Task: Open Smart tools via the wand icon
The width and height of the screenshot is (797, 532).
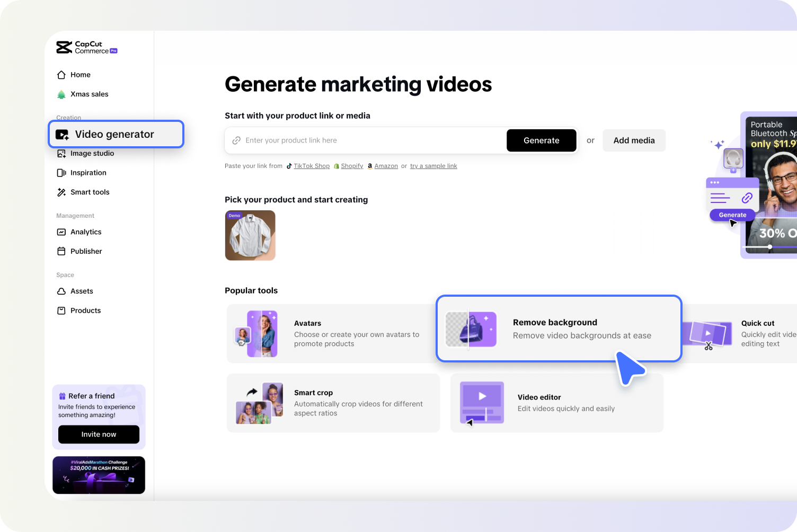Action: tap(61, 192)
